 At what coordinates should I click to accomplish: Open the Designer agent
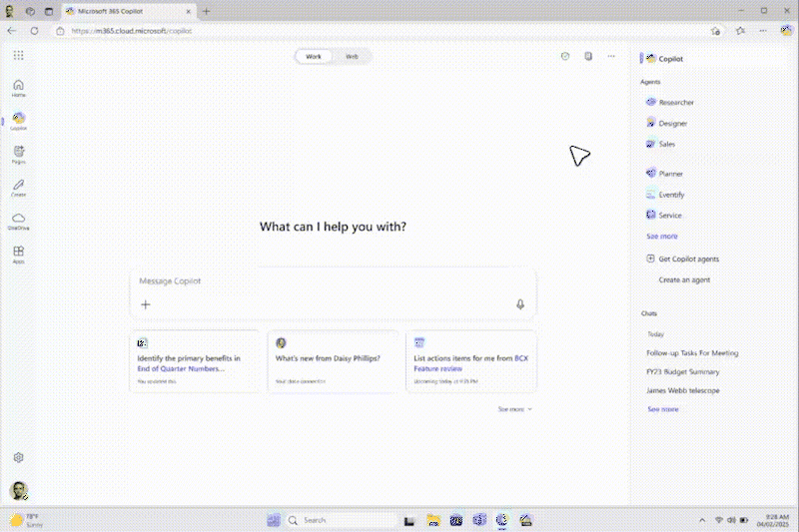[666, 123]
